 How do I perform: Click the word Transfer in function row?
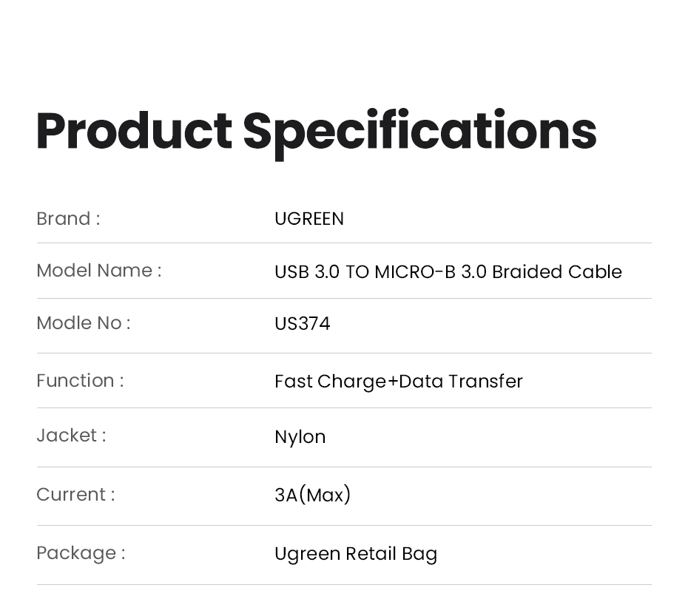(485, 382)
